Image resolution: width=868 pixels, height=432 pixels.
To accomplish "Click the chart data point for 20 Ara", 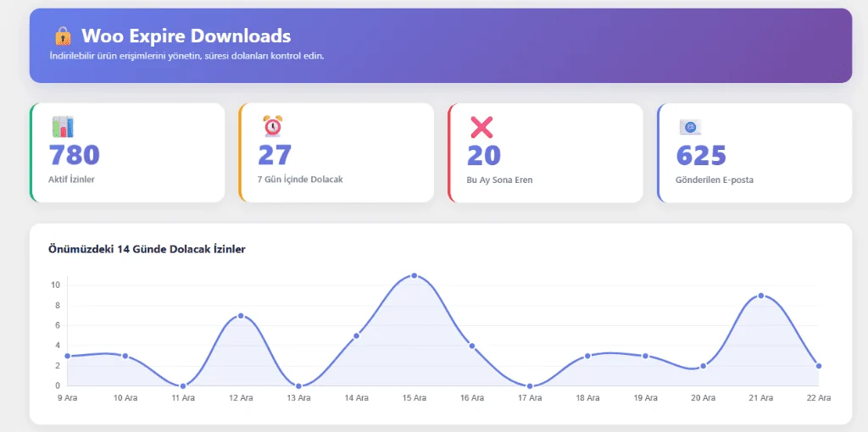I will point(703,366).
